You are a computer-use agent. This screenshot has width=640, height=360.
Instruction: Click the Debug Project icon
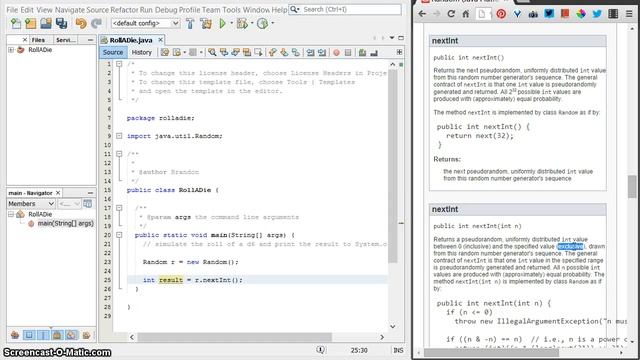coord(242,24)
